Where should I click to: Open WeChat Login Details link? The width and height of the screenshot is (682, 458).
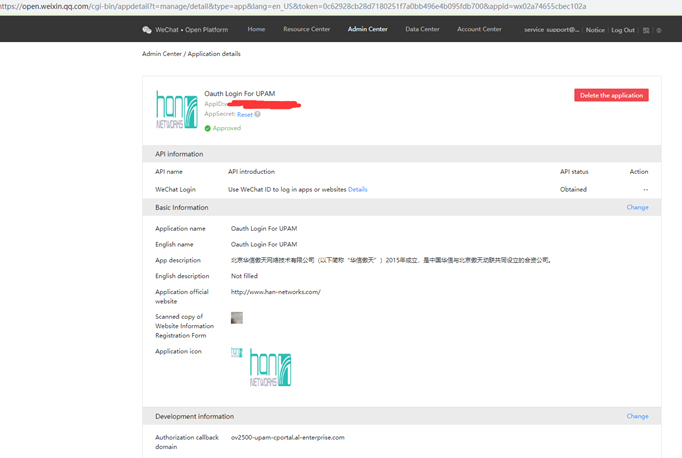(358, 190)
